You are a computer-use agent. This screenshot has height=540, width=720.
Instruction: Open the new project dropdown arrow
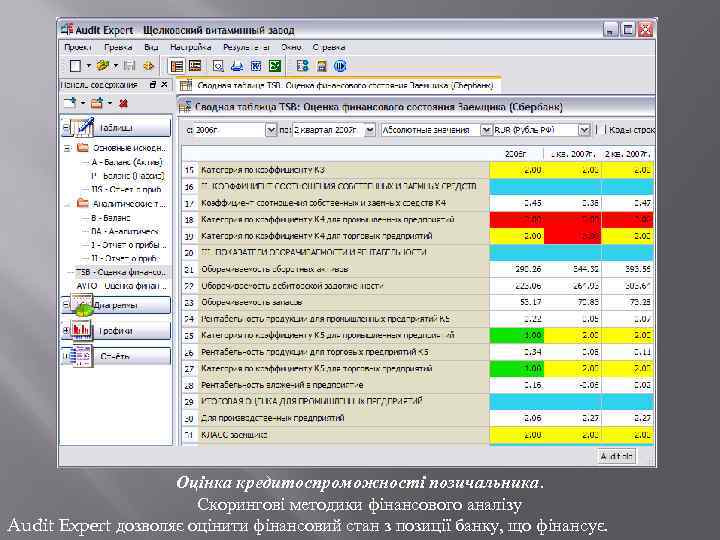pyautogui.click(x=88, y=66)
